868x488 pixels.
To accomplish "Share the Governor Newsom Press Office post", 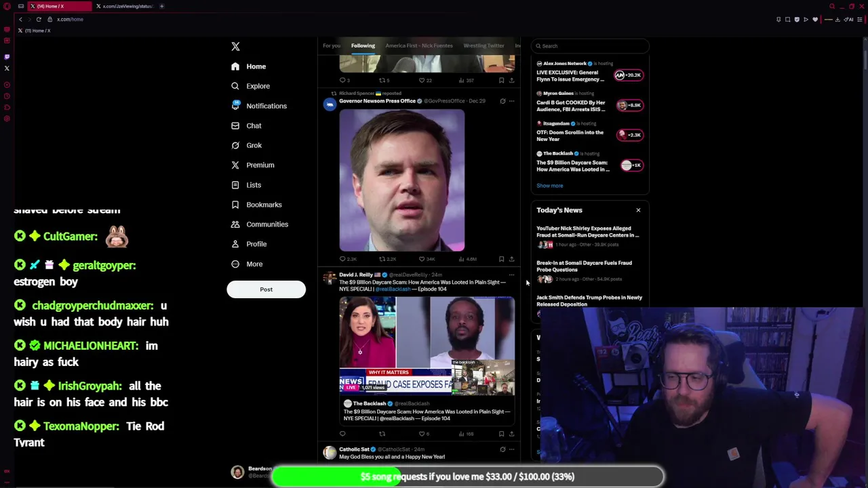I will [511, 259].
